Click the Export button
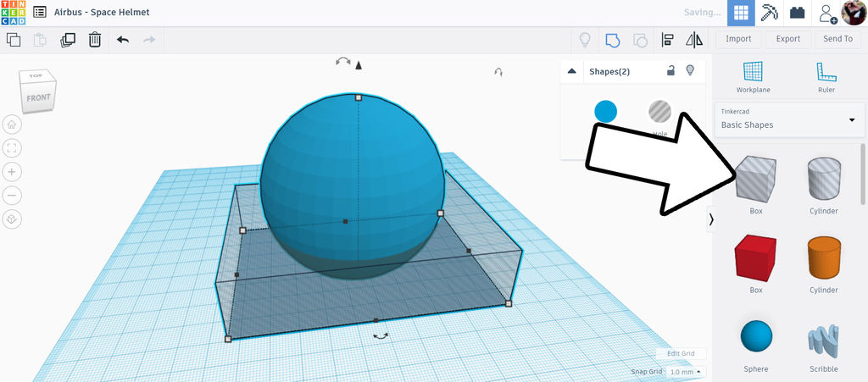The width and height of the screenshot is (868, 382). (788, 39)
